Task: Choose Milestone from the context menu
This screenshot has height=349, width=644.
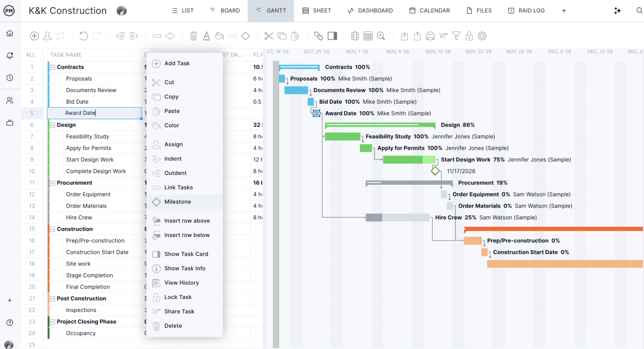Action: tap(184, 202)
